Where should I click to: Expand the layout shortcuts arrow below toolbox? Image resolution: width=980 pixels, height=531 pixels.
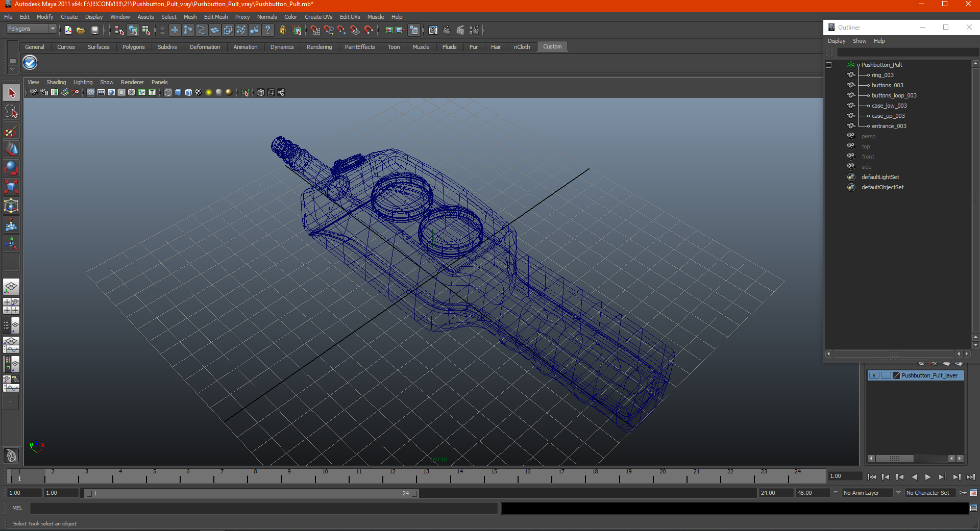click(11, 401)
